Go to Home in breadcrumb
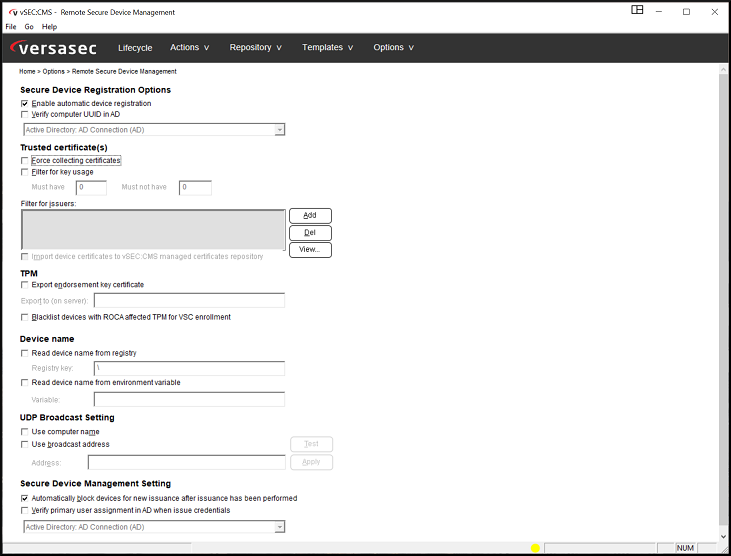 point(27,71)
